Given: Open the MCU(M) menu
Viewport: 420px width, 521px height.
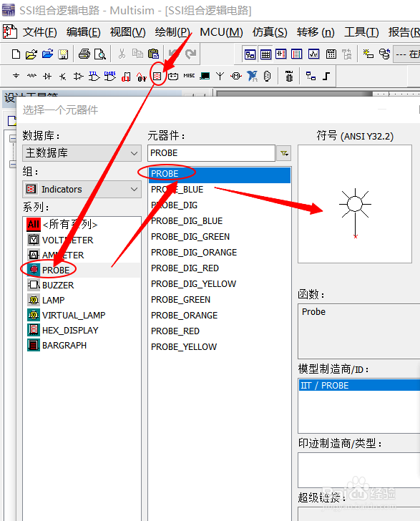Looking at the screenshot, I should pyautogui.click(x=221, y=32).
